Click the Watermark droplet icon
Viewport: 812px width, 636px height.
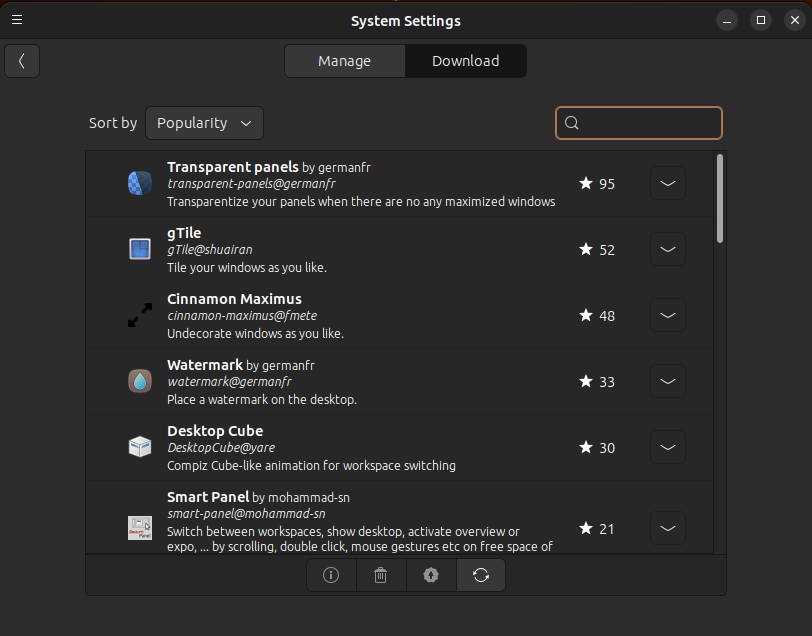pos(140,381)
